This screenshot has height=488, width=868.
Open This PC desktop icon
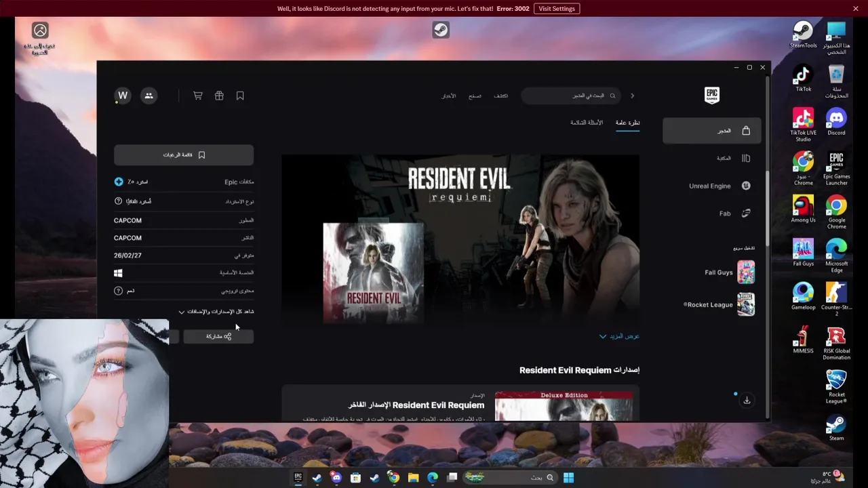836,38
